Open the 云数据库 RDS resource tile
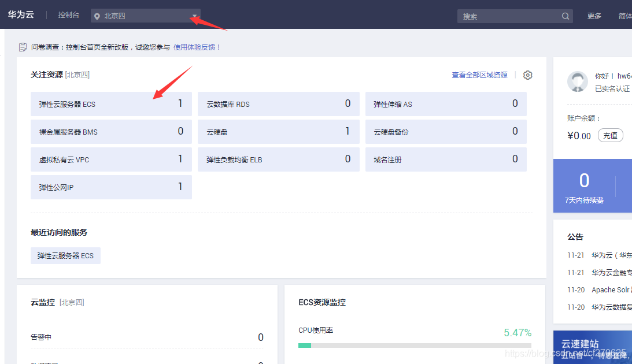The width and height of the screenshot is (632, 364). tap(279, 104)
